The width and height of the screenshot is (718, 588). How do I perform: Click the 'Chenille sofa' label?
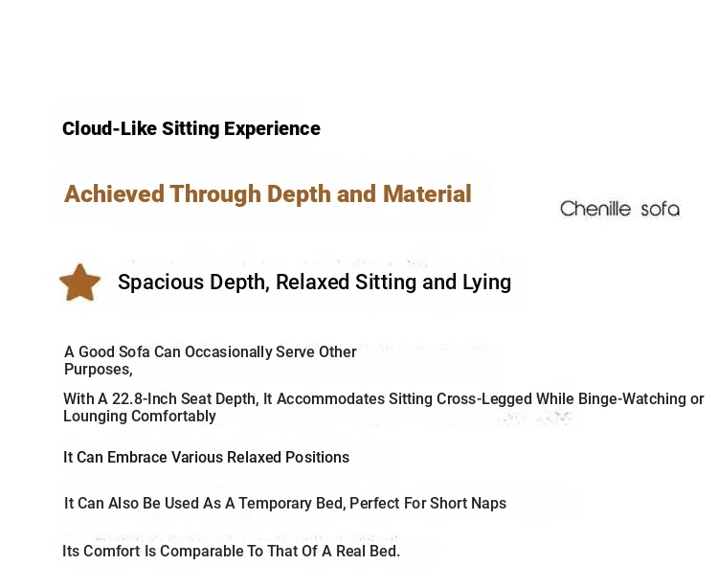coord(620,209)
